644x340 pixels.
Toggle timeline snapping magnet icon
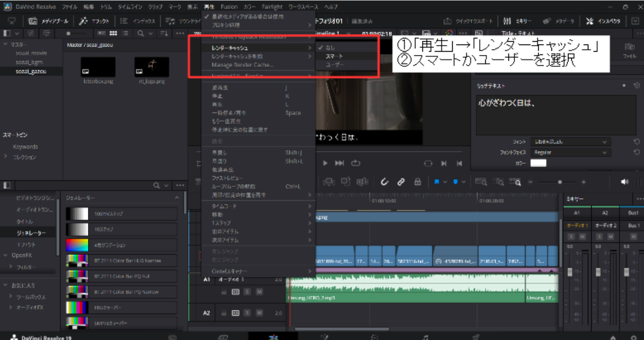[384, 182]
